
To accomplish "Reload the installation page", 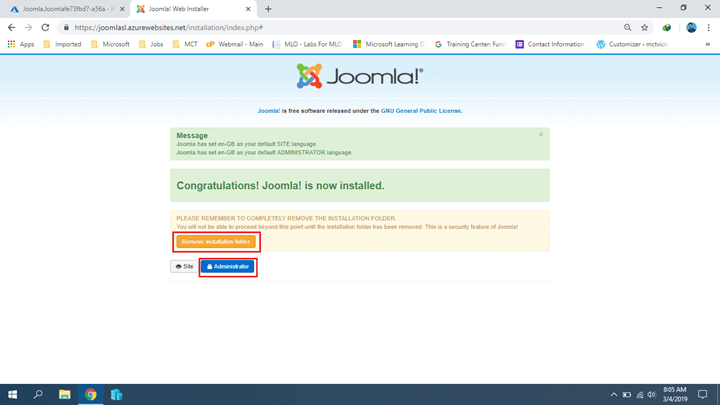I will tap(45, 28).
